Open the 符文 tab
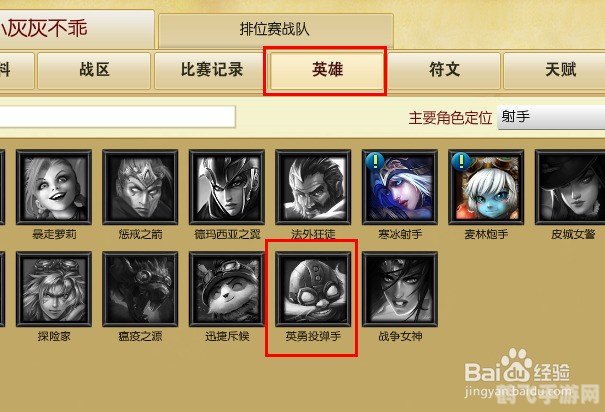605x412 pixels. click(444, 71)
